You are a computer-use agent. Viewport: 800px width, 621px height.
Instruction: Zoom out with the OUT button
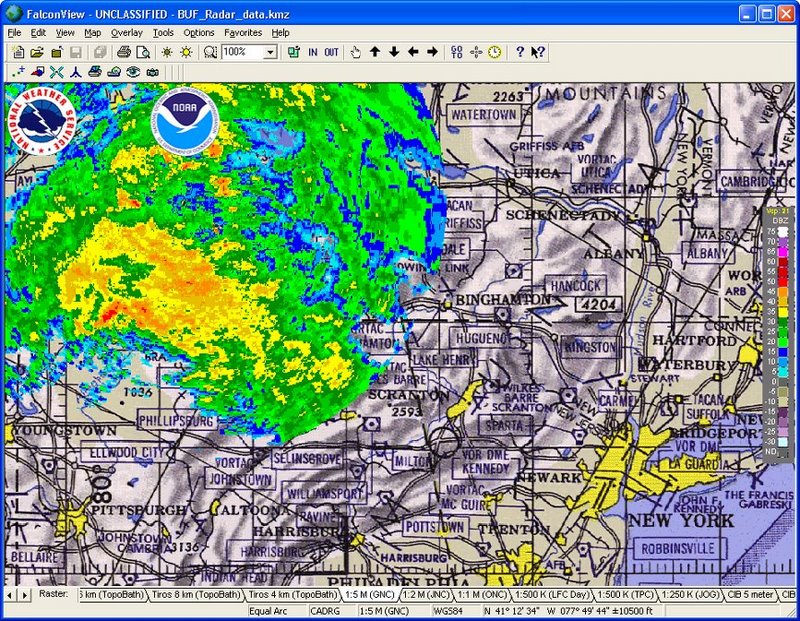(330, 51)
